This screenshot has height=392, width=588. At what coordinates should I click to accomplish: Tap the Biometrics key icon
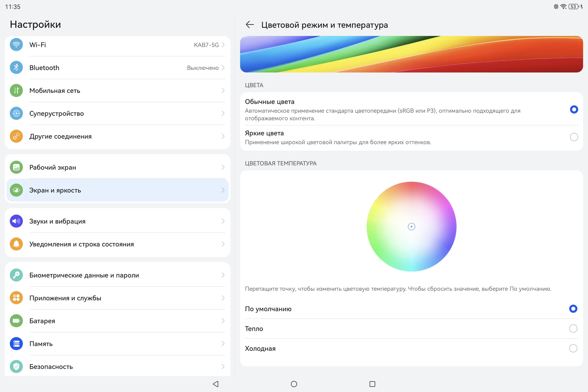tap(16, 275)
